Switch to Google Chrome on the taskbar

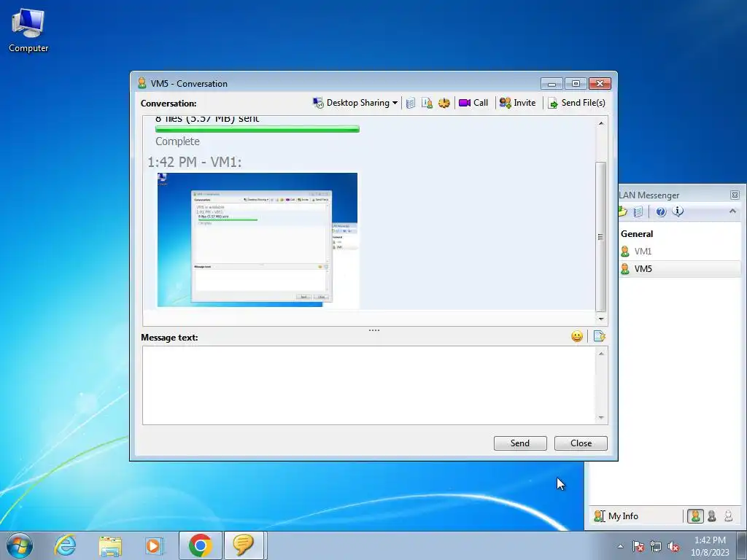click(x=200, y=545)
